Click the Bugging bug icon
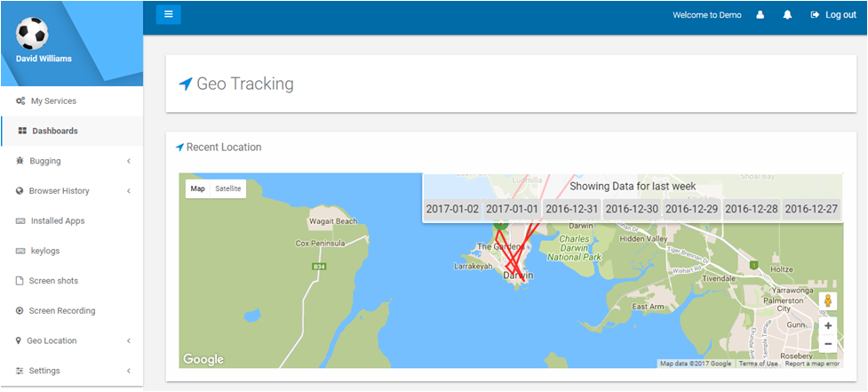This screenshot has width=868, height=392. pos(20,161)
